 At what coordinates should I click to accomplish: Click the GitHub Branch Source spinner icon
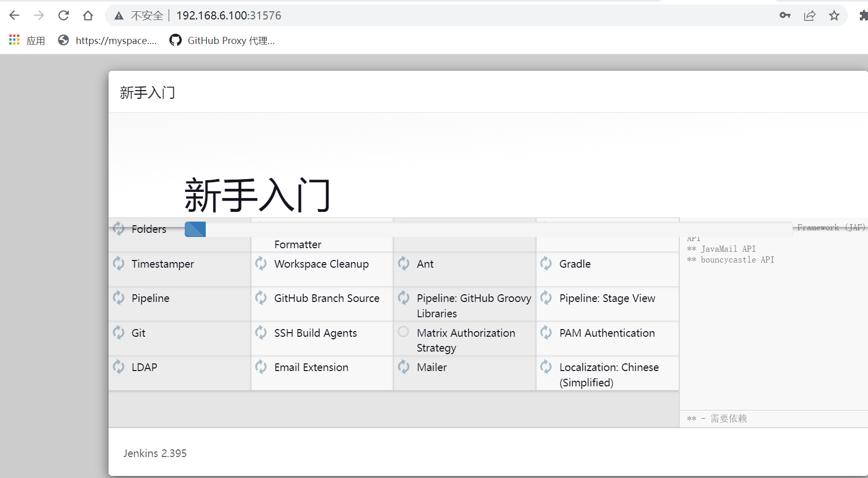[x=261, y=298]
